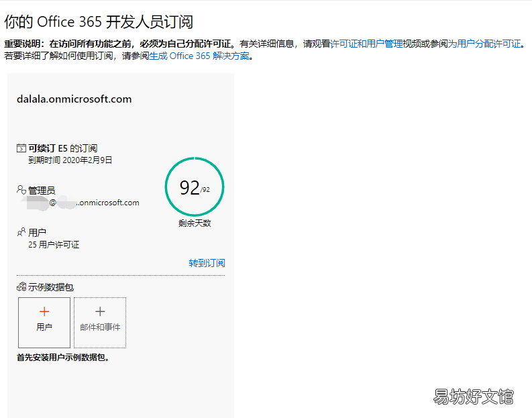The width and height of the screenshot is (532, 418).
Task: Install the 用户 sample data pack
Action: point(44,323)
